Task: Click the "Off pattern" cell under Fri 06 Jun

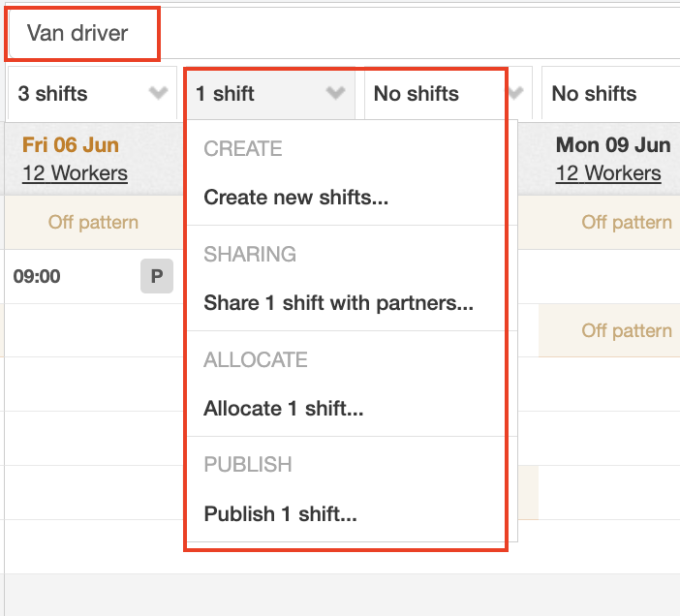Action: click(x=93, y=223)
